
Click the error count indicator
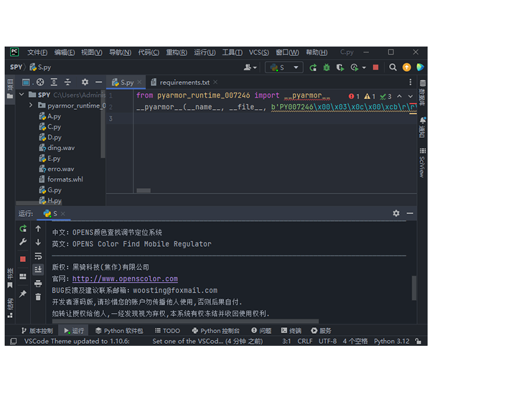click(354, 96)
